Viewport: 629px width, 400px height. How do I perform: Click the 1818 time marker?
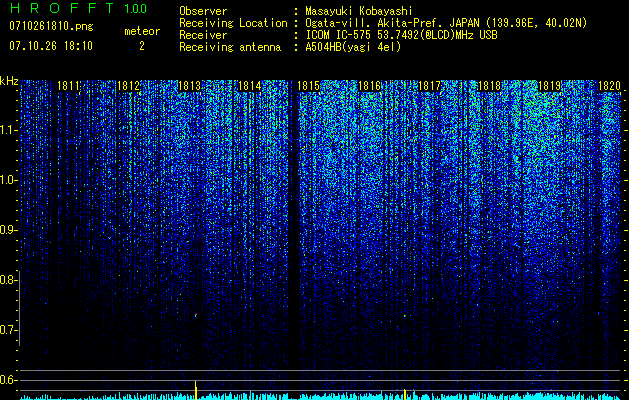489,86
